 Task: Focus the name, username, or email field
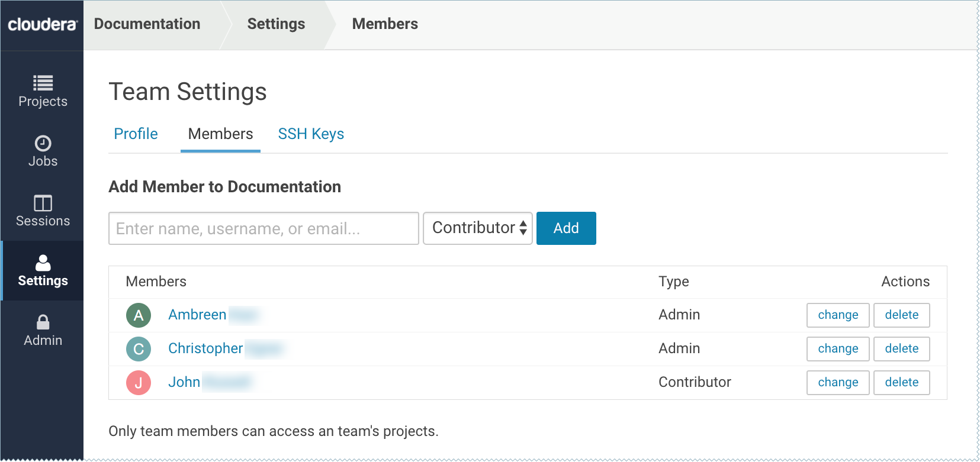pos(264,228)
